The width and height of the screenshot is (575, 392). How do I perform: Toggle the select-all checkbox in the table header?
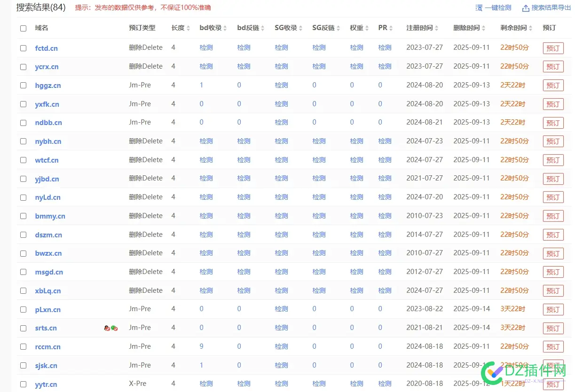point(23,28)
